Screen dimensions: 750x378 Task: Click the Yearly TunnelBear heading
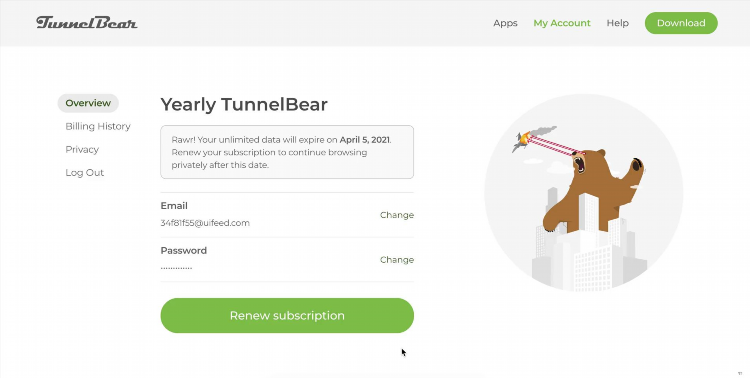244,104
